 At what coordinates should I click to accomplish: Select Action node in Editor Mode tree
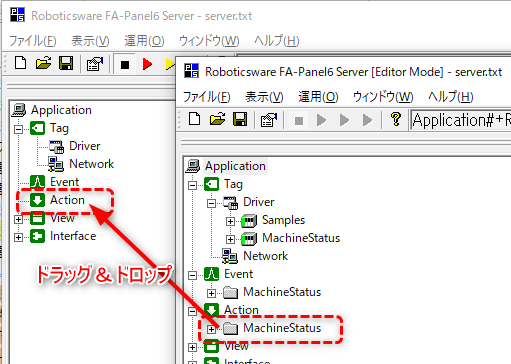pos(241,310)
